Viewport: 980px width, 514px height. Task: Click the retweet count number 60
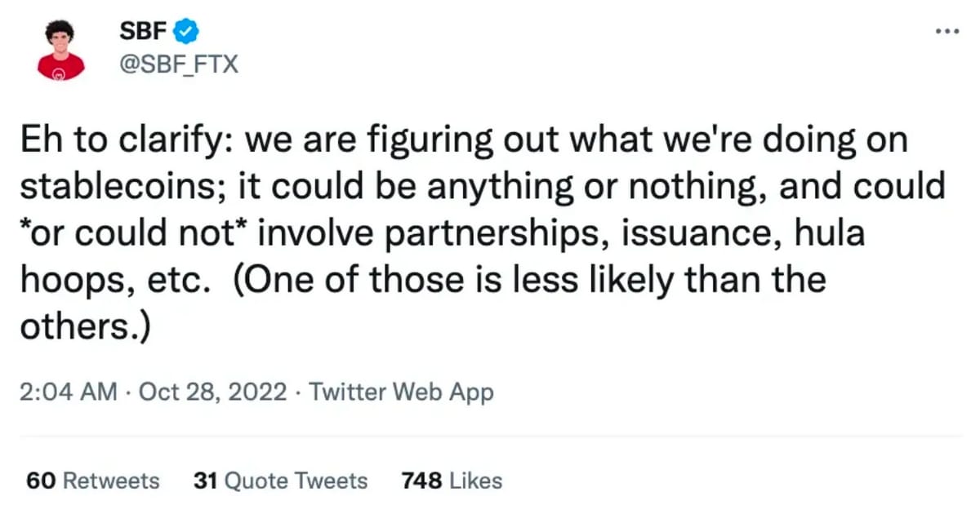[40, 481]
